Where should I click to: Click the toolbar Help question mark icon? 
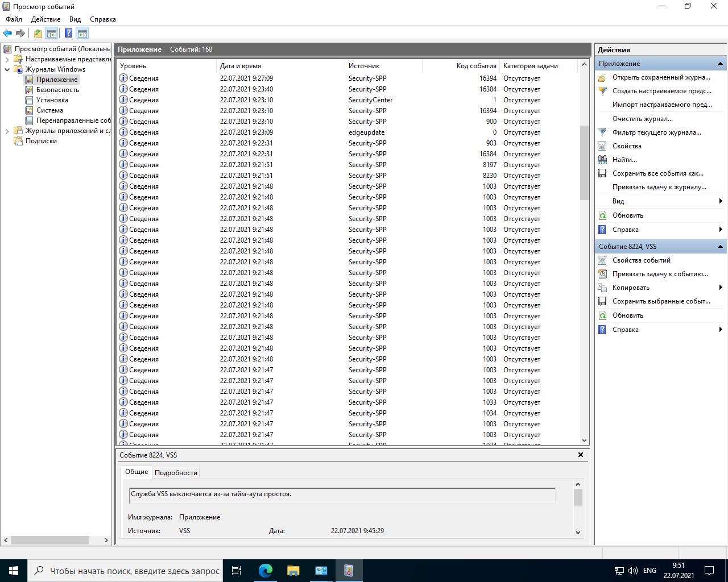coord(68,33)
